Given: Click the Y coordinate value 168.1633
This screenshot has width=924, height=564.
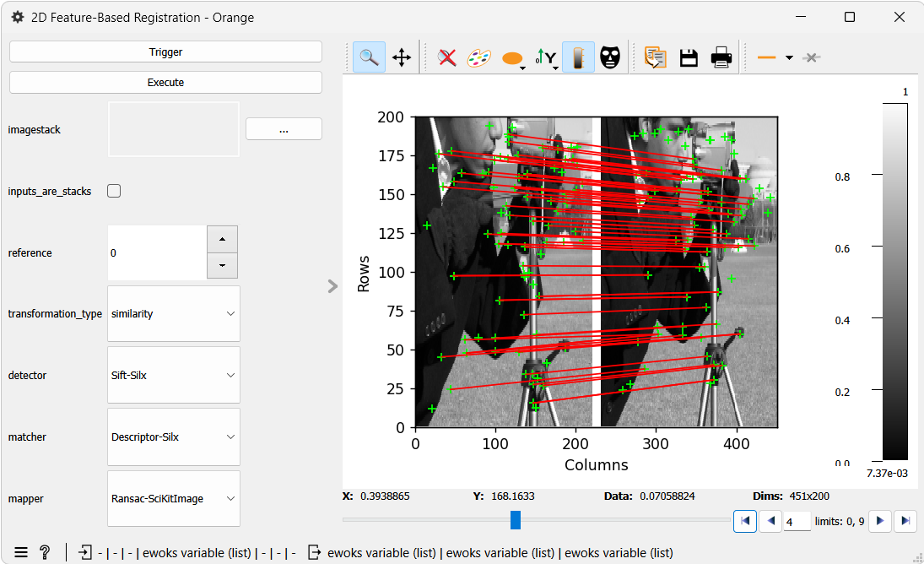Looking at the screenshot, I should [x=513, y=496].
